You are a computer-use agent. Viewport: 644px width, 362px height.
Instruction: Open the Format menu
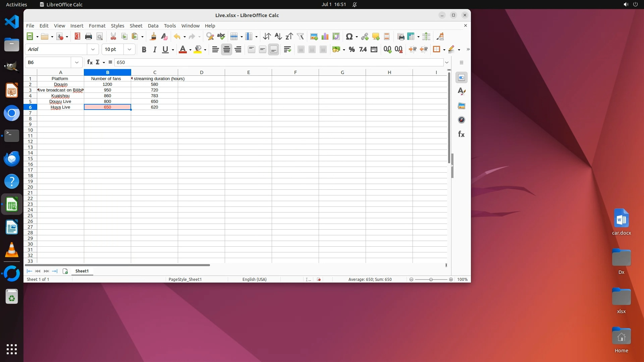[x=97, y=26]
